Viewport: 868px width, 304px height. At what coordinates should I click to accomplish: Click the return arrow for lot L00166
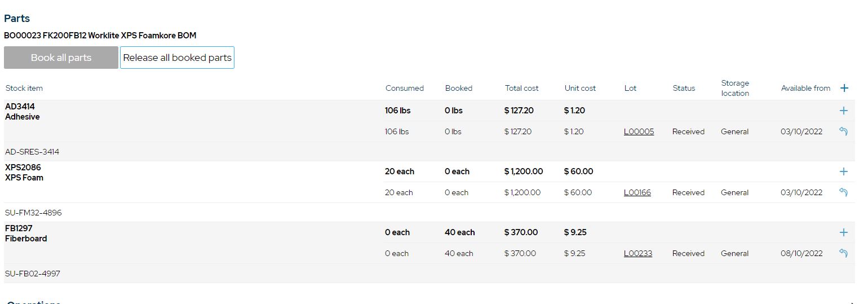point(843,192)
